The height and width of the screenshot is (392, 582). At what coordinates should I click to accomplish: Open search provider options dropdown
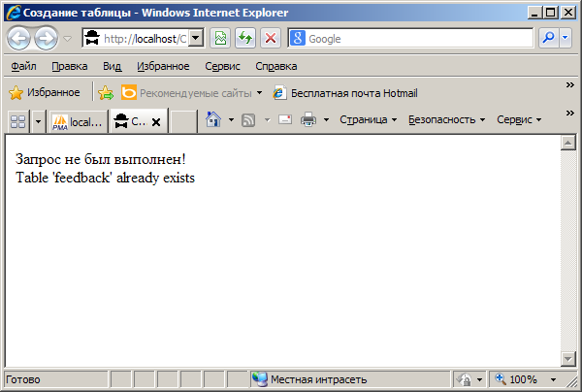(x=565, y=38)
